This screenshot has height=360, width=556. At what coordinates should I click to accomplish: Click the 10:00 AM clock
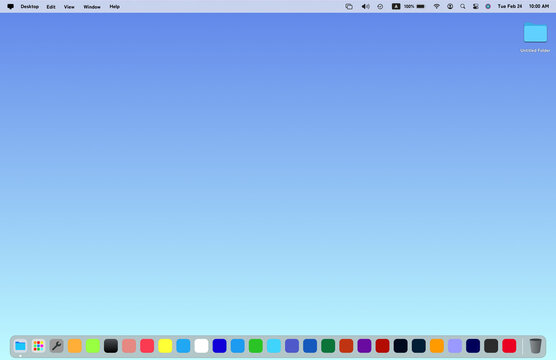pyautogui.click(x=539, y=6)
